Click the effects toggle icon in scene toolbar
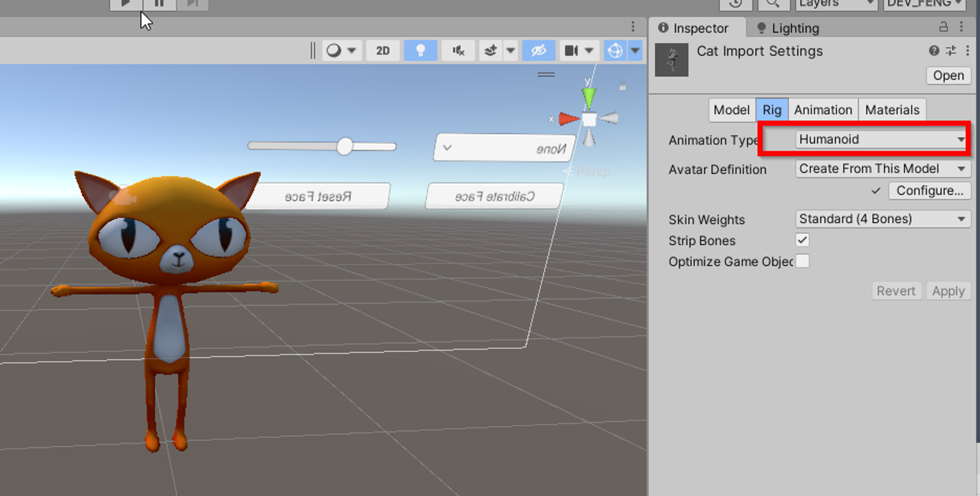 point(491,50)
